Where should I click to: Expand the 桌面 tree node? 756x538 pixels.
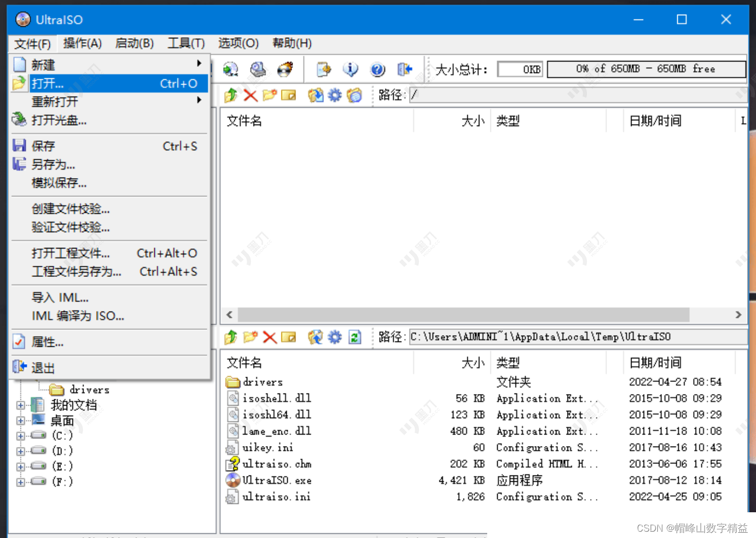click(x=20, y=420)
